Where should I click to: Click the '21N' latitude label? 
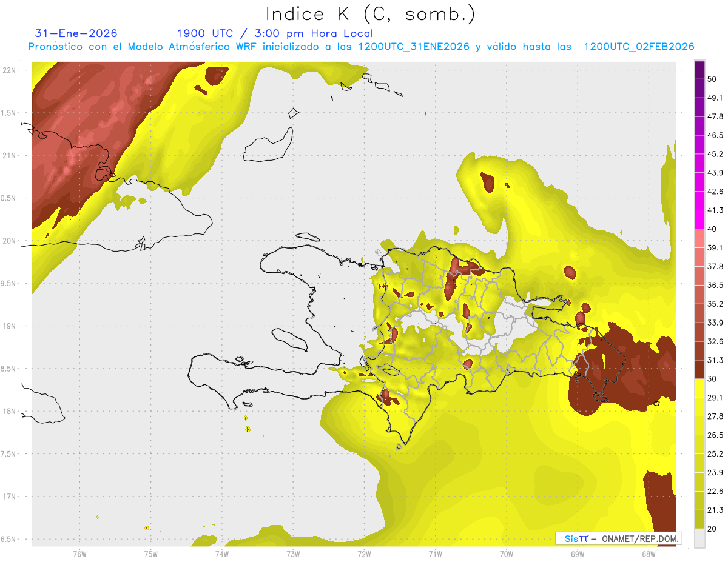pos(10,155)
